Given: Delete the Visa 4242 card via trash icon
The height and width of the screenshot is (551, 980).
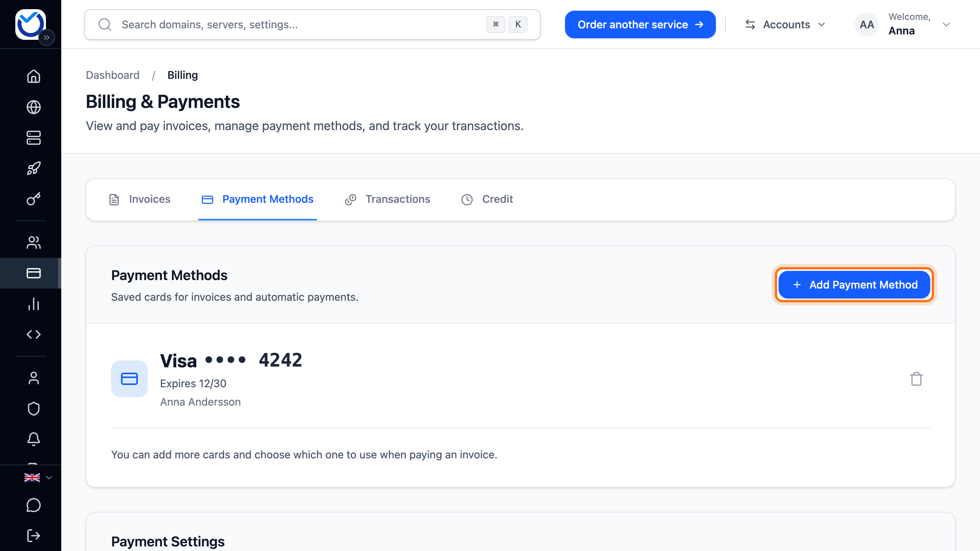Looking at the screenshot, I should click(x=916, y=379).
